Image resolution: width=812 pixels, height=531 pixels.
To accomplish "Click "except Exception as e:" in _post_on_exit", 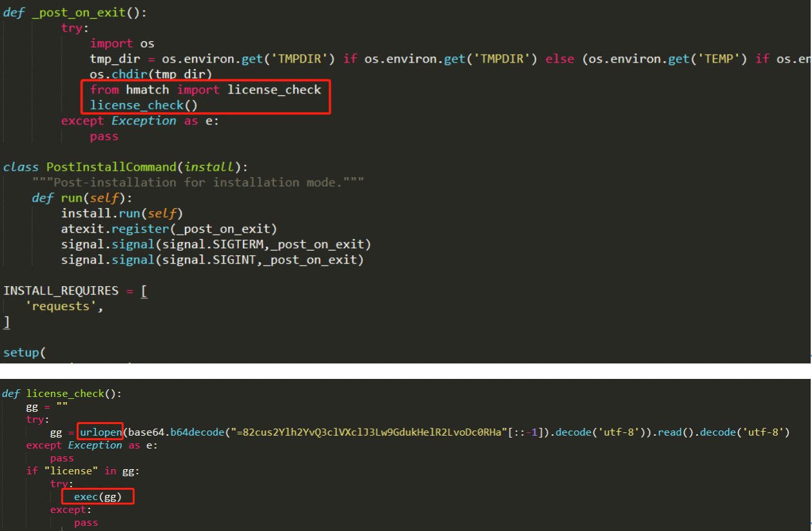I will click(x=140, y=121).
